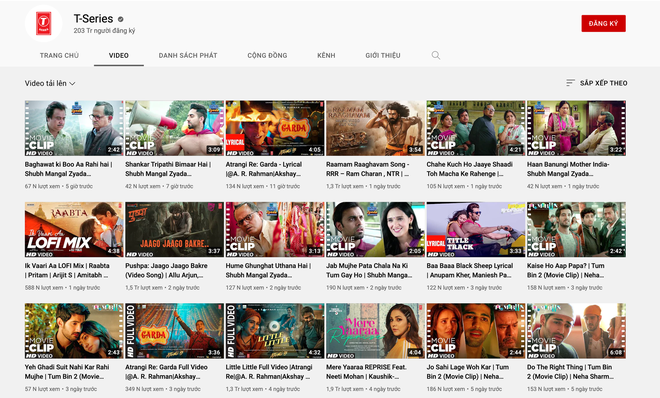Switch to the Giới thiệu tab
Image resolution: width=660 pixels, height=398 pixels.
coord(383,55)
